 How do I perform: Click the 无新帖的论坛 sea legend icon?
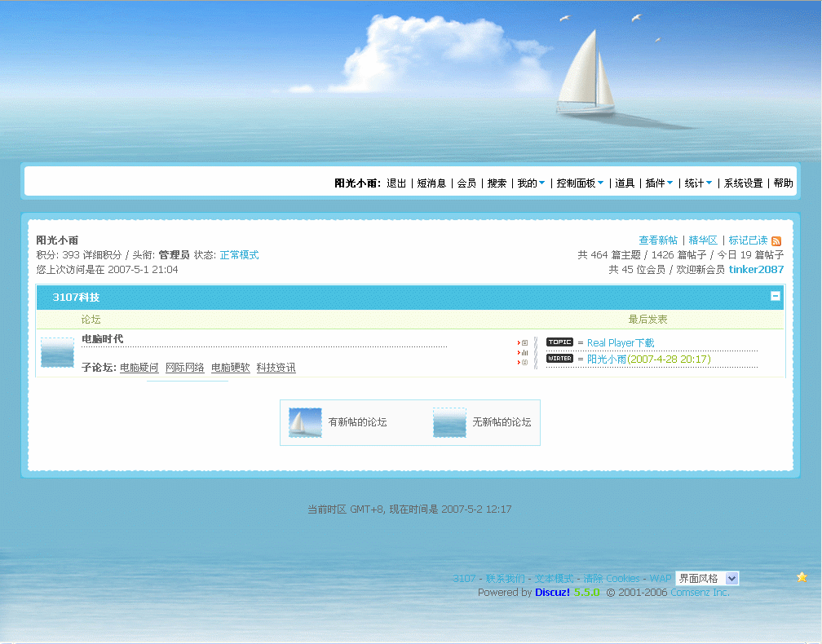tap(449, 422)
